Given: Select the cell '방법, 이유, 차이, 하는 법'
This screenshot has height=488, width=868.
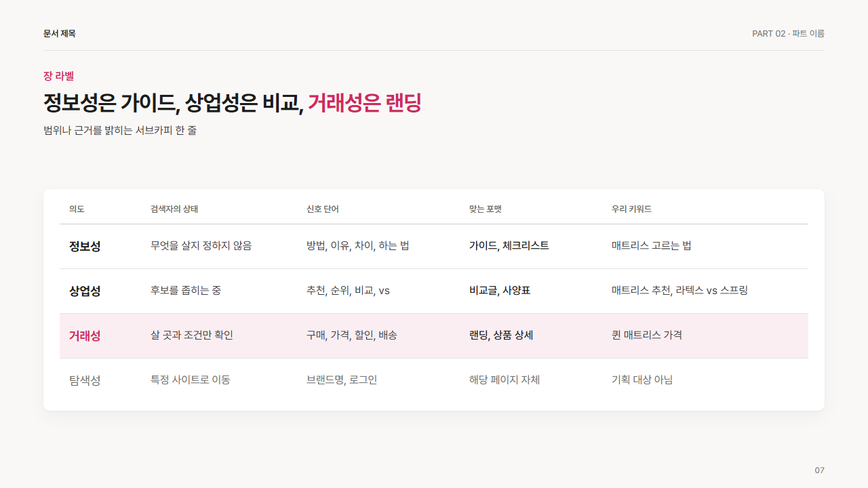Looking at the screenshot, I should coord(357,246).
